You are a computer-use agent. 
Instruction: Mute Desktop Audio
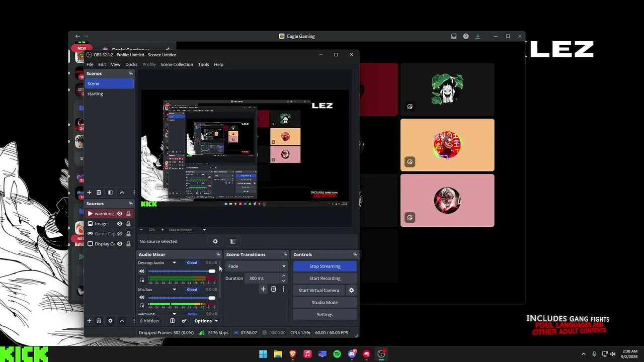pos(142,271)
